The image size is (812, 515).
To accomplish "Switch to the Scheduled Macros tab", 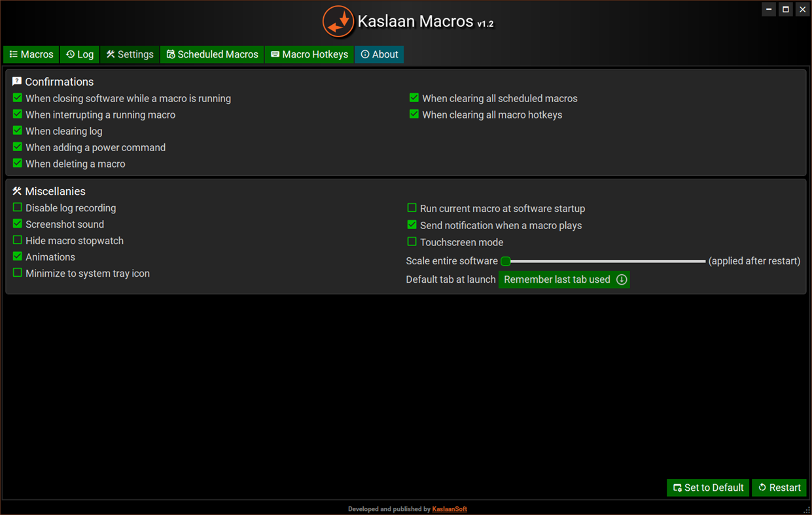I will (211, 54).
